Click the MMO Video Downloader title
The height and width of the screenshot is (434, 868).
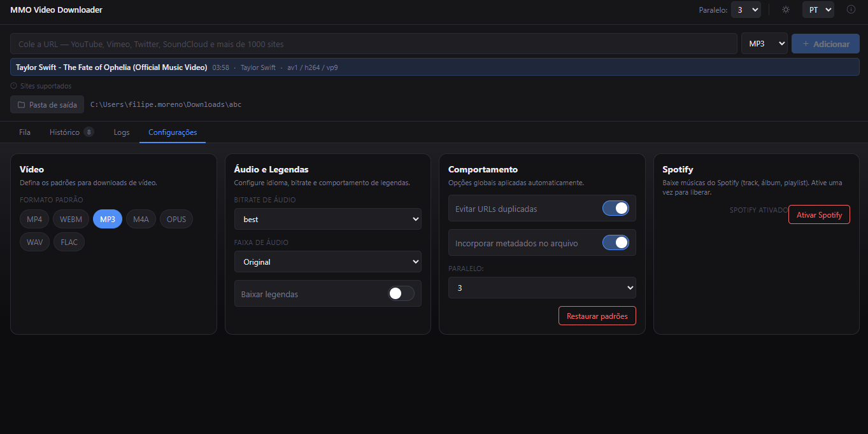[x=56, y=10]
